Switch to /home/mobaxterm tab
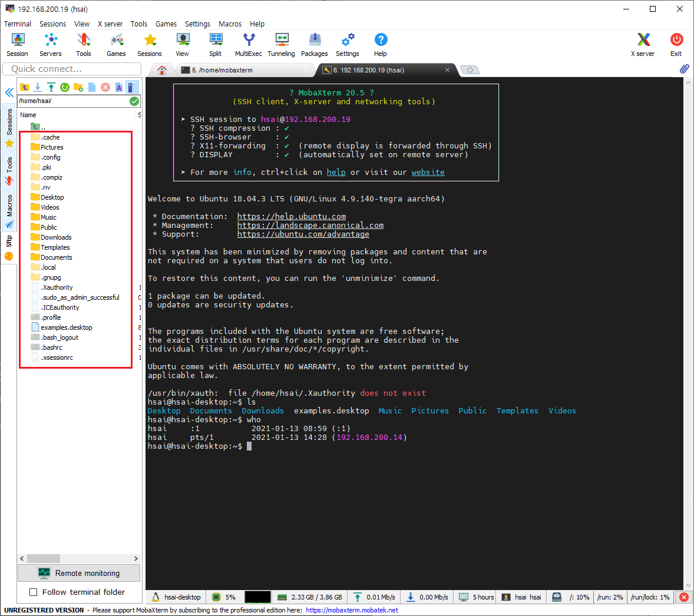This screenshot has height=616, width=694. (x=244, y=70)
